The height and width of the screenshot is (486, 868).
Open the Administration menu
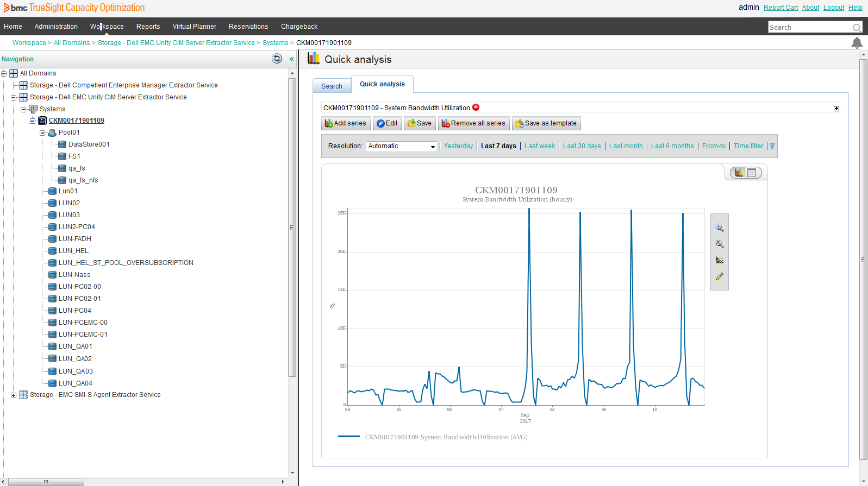[x=56, y=27]
